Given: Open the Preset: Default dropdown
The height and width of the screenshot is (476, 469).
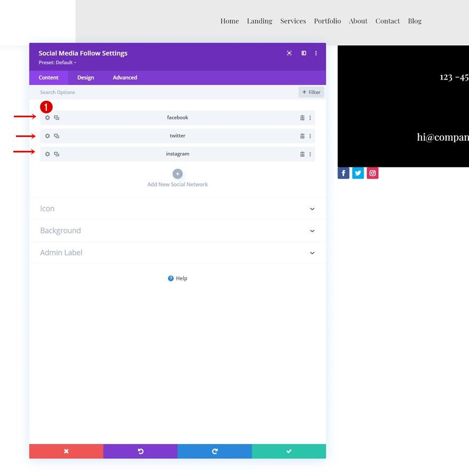Looking at the screenshot, I should [x=57, y=62].
